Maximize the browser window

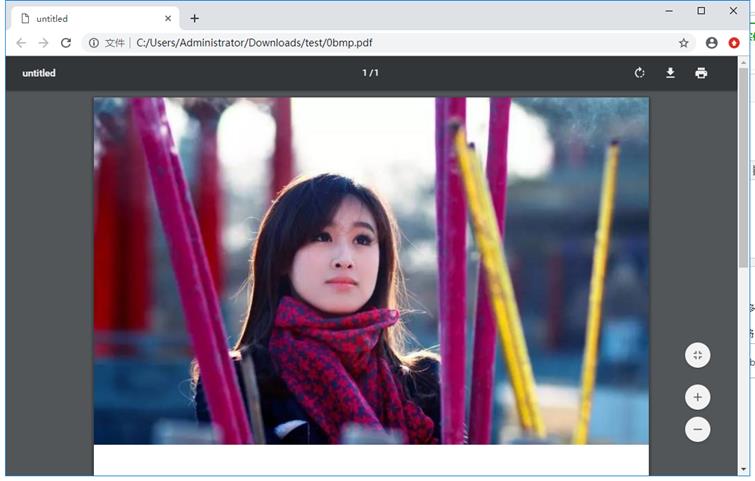[x=701, y=11]
